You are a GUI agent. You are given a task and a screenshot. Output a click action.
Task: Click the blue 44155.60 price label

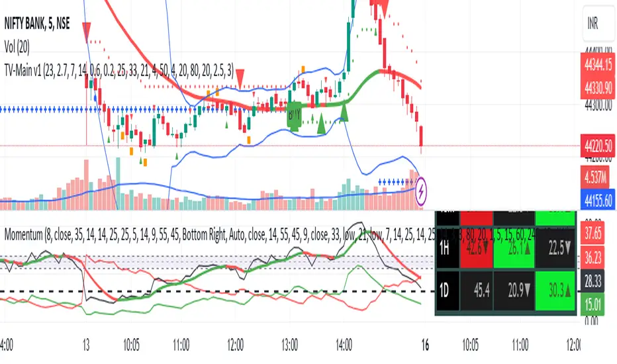coord(598,200)
